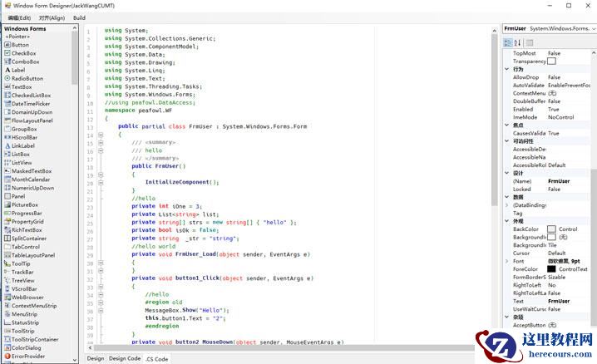597x364 pixels.
Task: Select the Text property FrmUser value
Action: pos(569,301)
